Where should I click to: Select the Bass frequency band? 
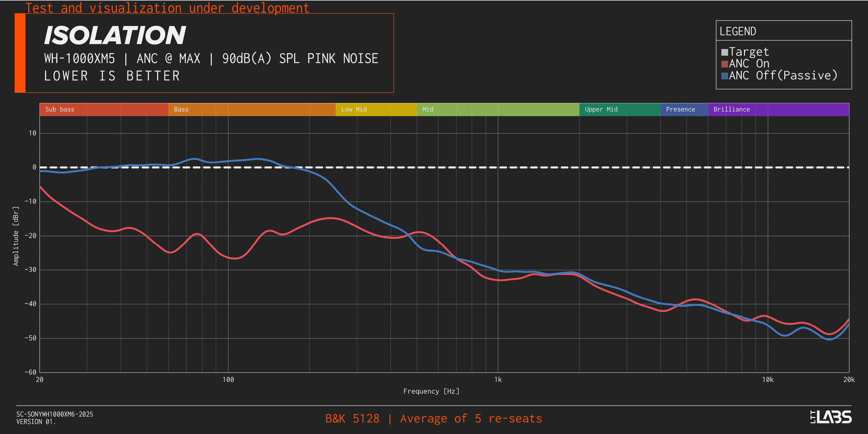click(252, 109)
